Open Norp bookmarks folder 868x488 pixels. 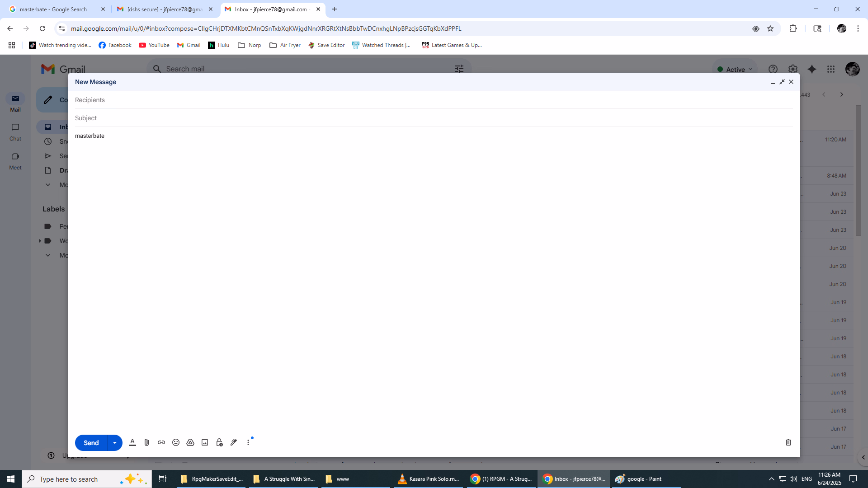pyautogui.click(x=250, y=45)
